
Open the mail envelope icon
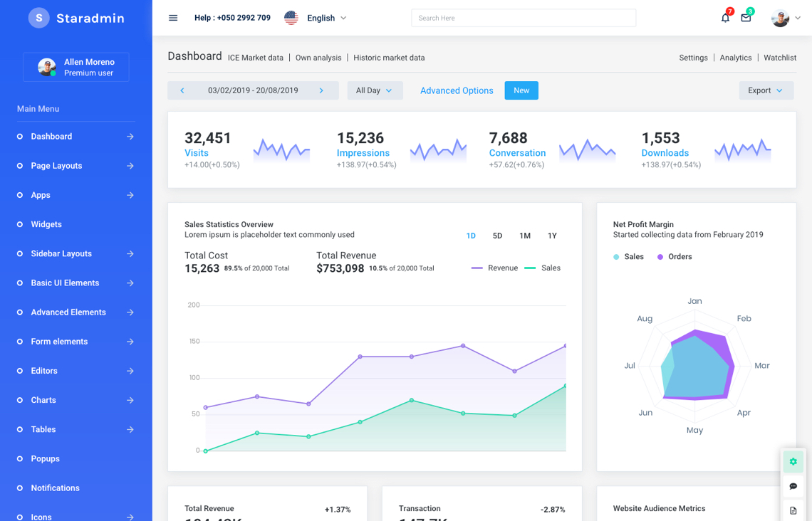coord(746,18)
